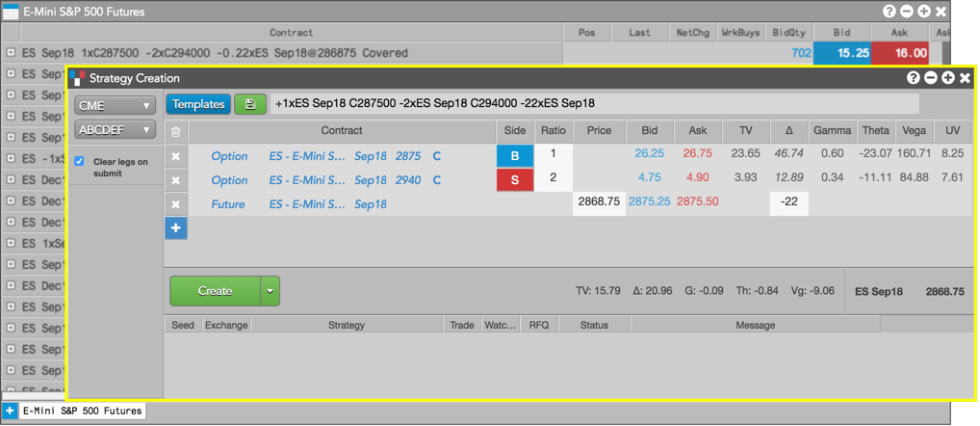Click the Vg: -9.06 summary value
980x426 pixels.
pos(812,291)
